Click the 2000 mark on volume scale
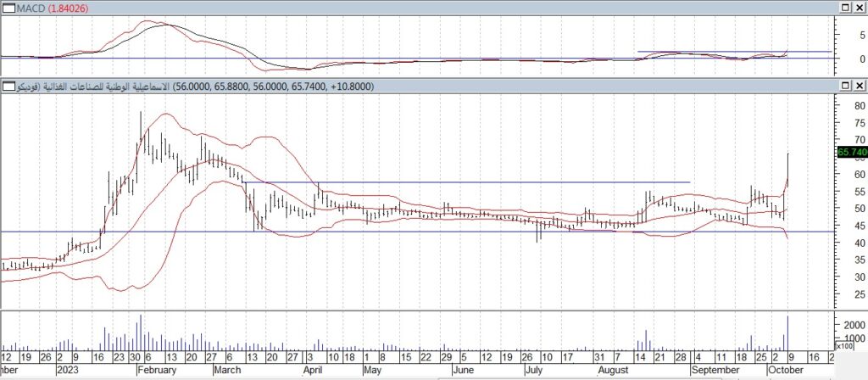 click(x=854, y=326)
